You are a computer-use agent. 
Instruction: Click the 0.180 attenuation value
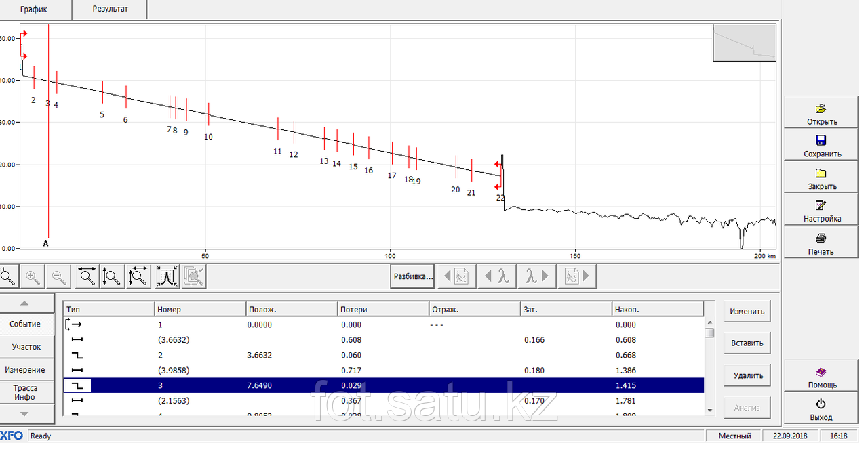click(534, 371)
